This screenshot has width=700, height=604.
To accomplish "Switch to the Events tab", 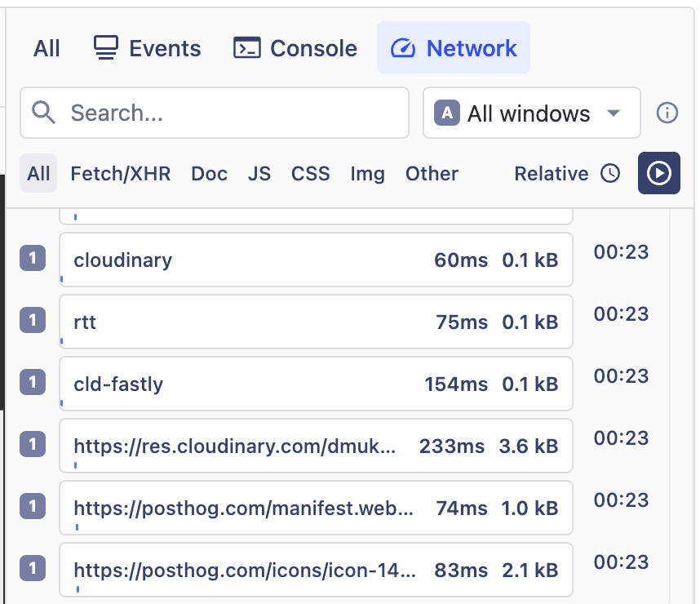I will (x=148, y=48).
